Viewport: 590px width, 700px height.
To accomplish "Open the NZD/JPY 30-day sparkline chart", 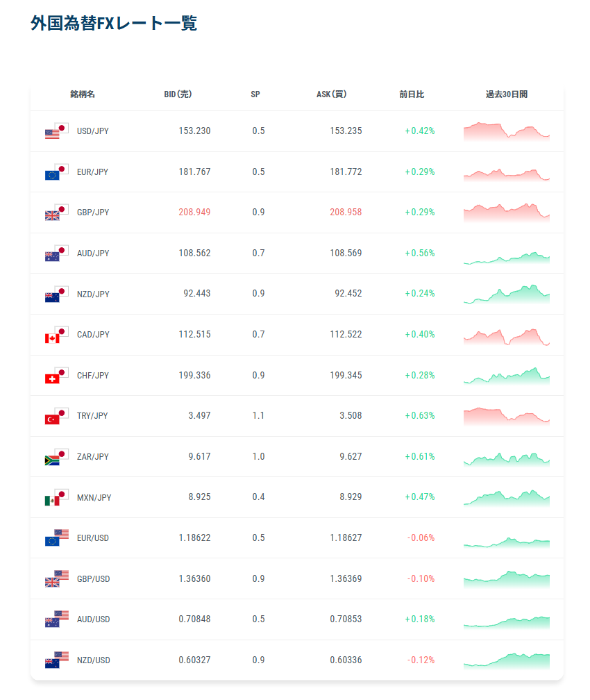I will click(506, 294).
